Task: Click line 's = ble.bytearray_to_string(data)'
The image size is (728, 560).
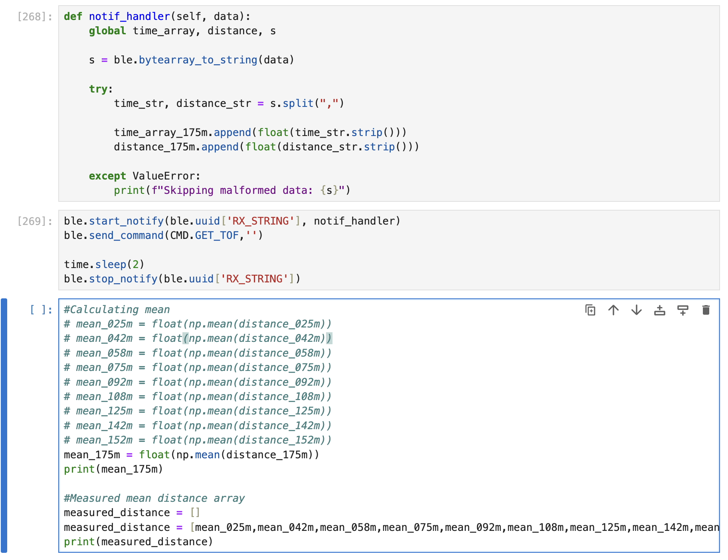Action: (192, 60)
